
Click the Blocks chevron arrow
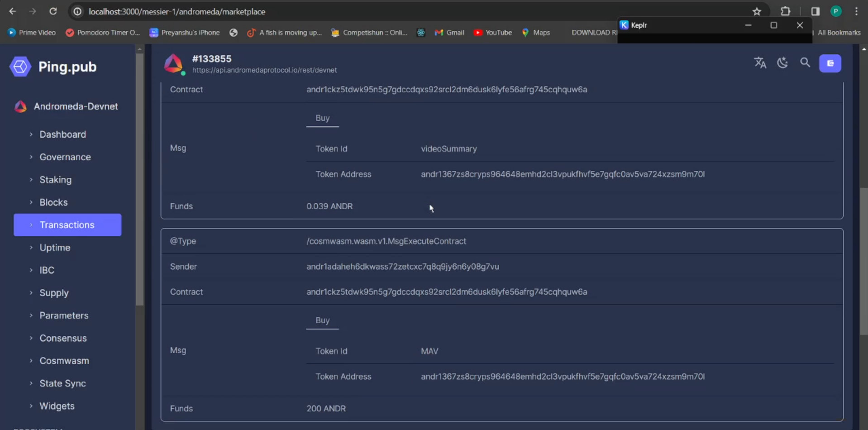(x=31, y=202)
